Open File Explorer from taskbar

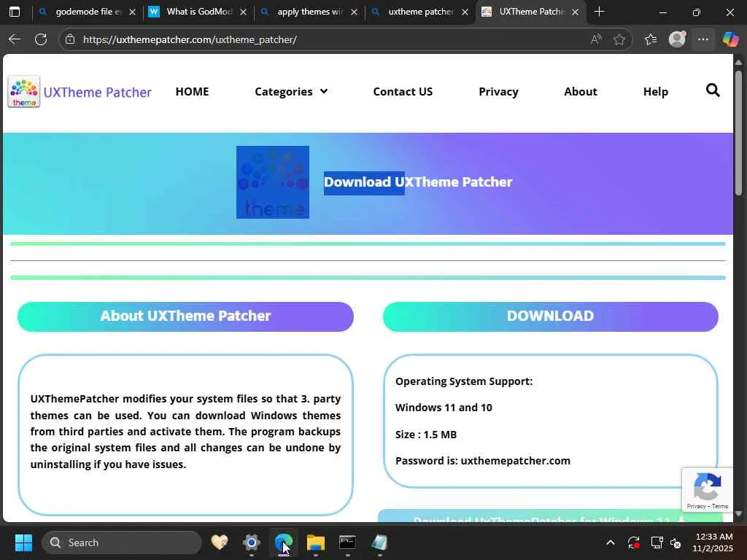tap(315, 542)
